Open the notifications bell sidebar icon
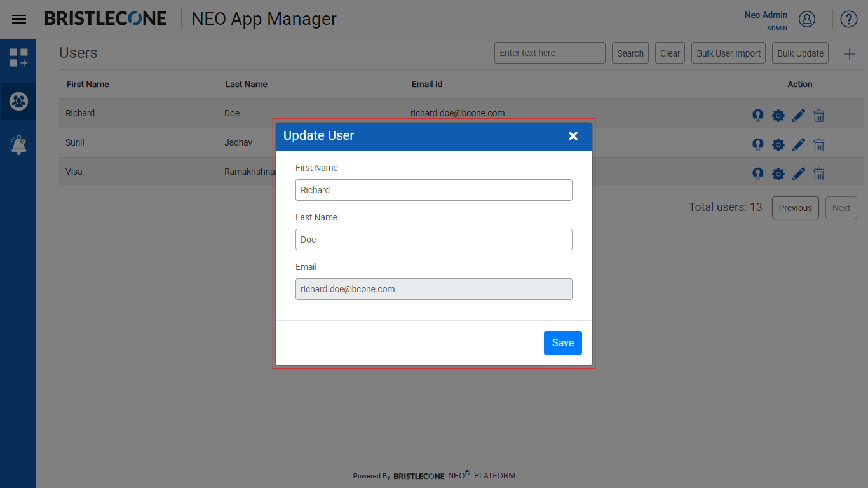Screen dimensions: 868x488 pyautogui.click(x=18, y=145)
